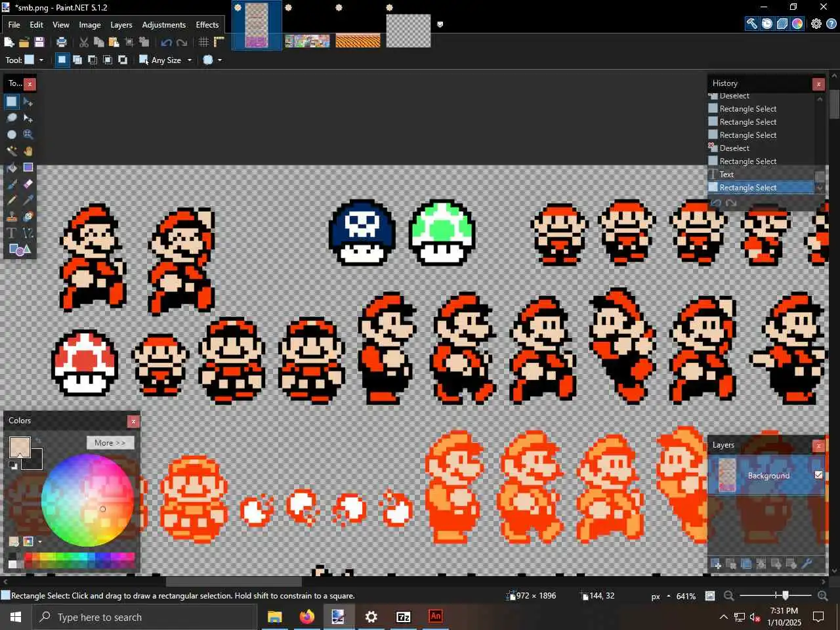Pick a hue on the color wheel

[x=87, y=500]
